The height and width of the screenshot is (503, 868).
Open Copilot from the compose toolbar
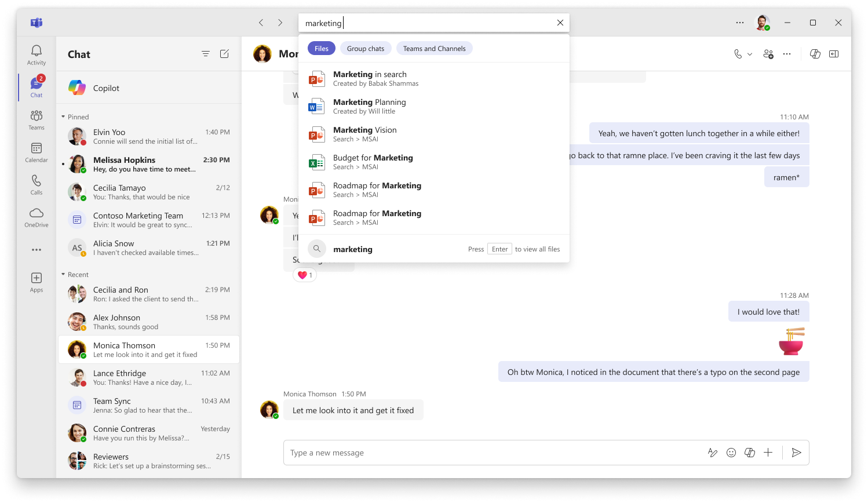tap(750, 452)
